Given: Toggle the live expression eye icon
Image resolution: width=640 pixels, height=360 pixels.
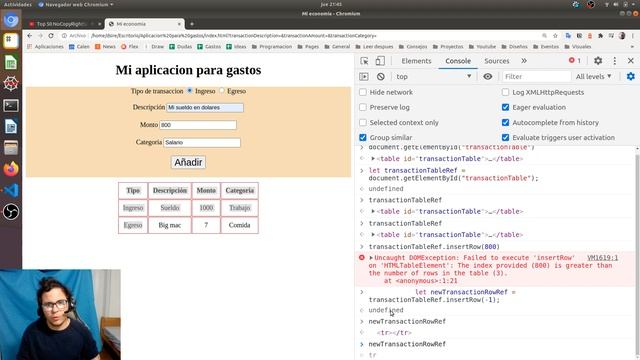Looking at the screenshot, I should (487, 76).
